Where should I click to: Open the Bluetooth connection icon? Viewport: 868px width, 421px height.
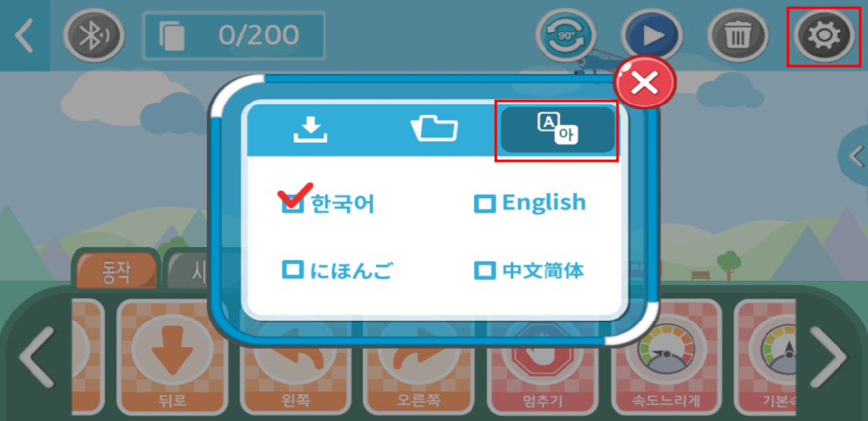point(94,36)
